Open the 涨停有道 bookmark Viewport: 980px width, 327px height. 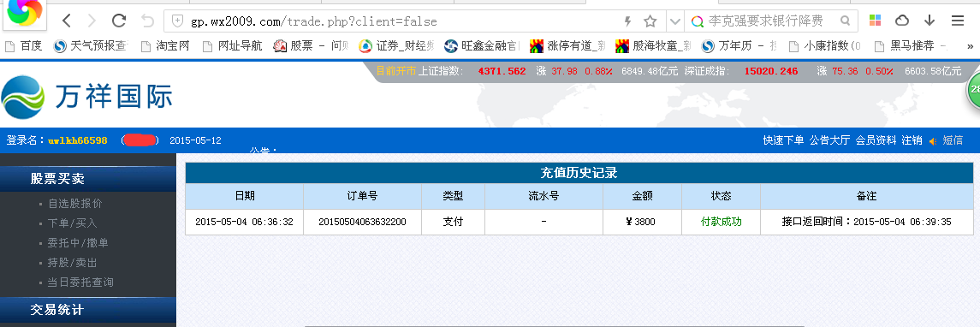(x=567, y=45)
